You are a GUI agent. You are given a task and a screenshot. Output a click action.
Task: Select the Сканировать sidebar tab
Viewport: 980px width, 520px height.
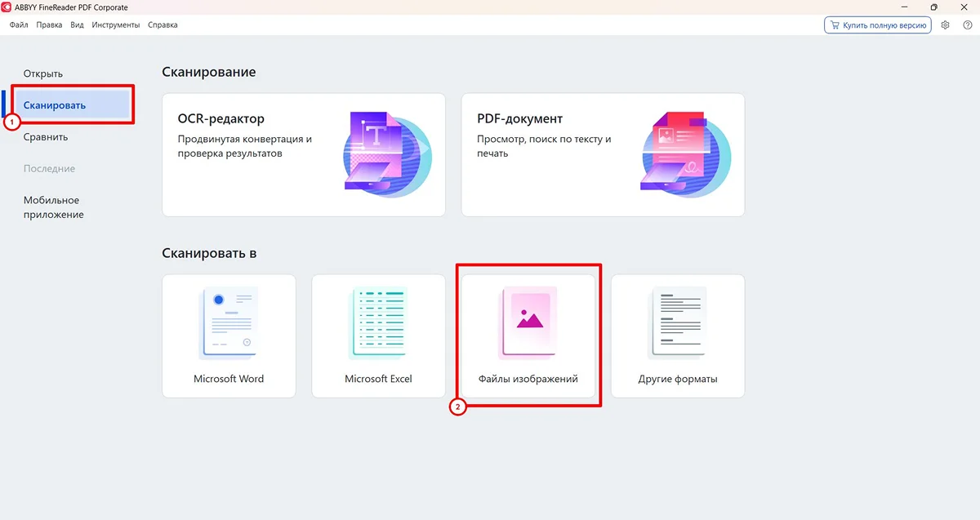coord(55,105)
